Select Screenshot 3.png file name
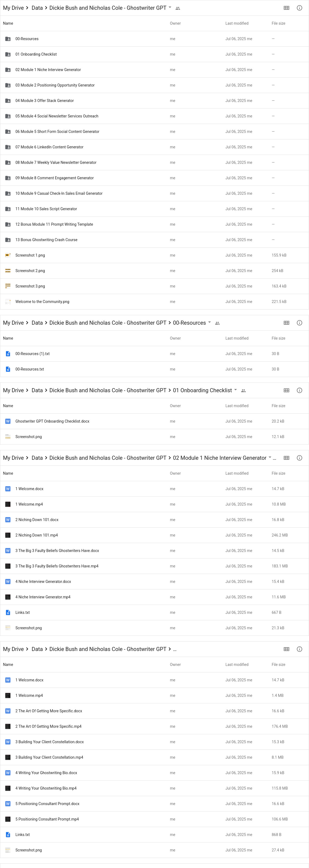The width and height of the screenshot is (309, 868). click(30, 286)
